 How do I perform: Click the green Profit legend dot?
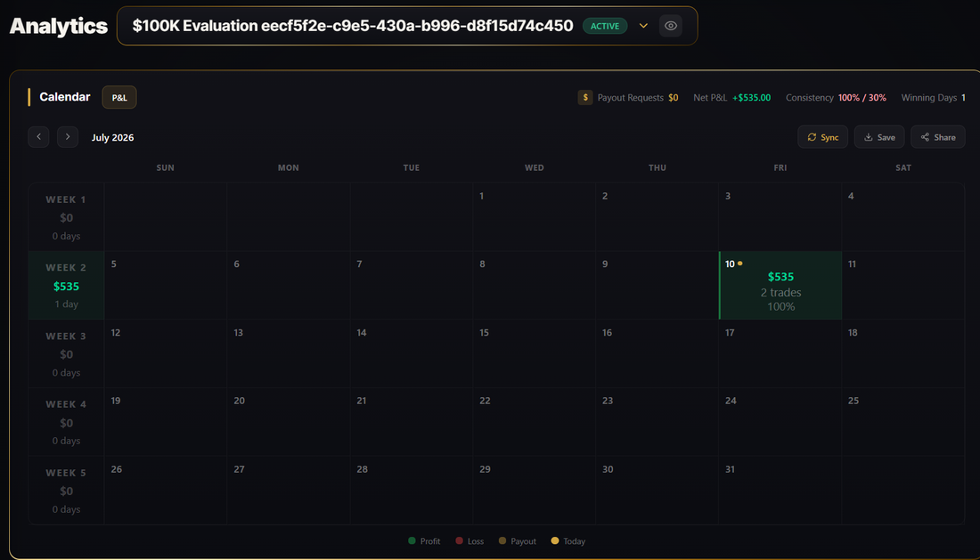(412, 540)
